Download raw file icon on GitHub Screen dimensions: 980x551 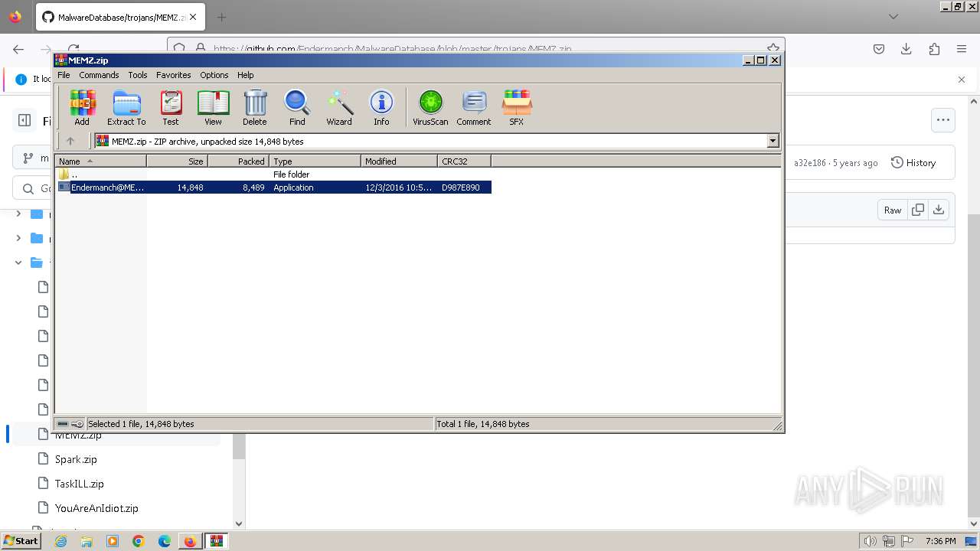point(939,210)
